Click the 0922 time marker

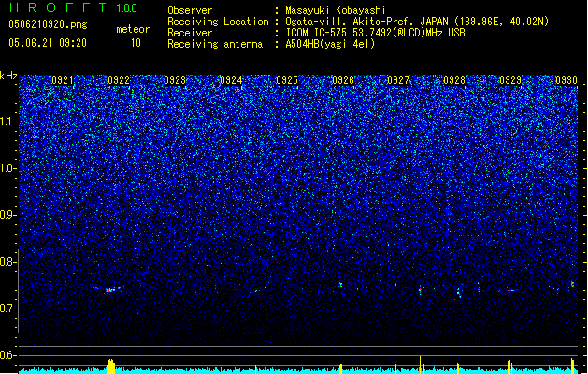tap(119, 80)
